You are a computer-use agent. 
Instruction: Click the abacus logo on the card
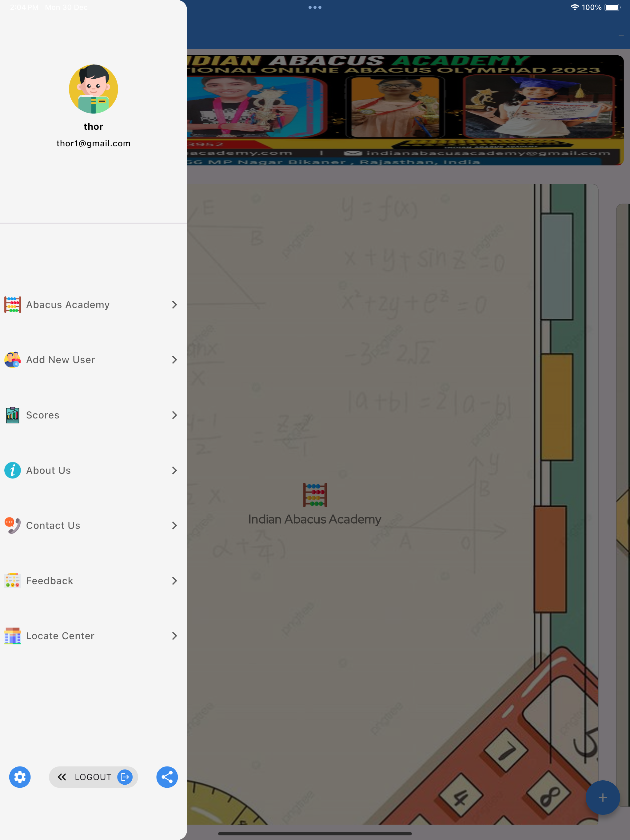click(x=315, y=495)
